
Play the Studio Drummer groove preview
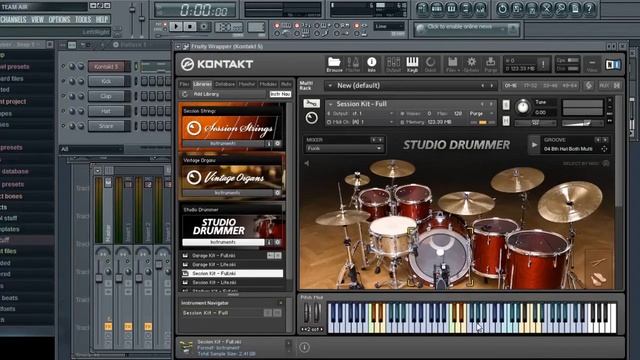point(534,145)
